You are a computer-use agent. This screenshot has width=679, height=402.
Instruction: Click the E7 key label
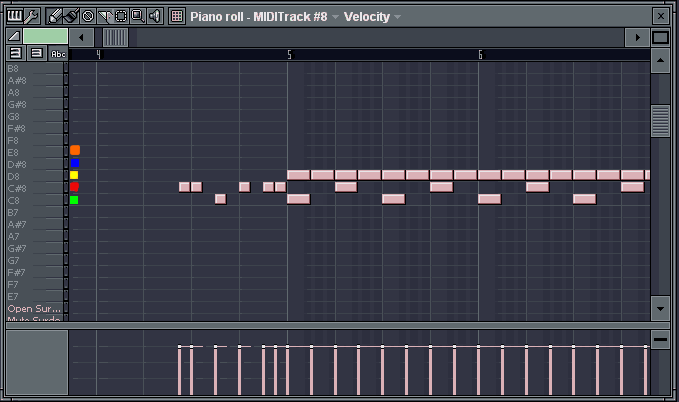pos(13,297)
